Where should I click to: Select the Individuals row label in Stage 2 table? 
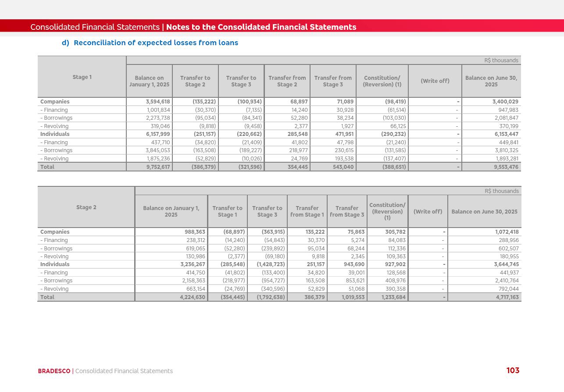point(55,264)
